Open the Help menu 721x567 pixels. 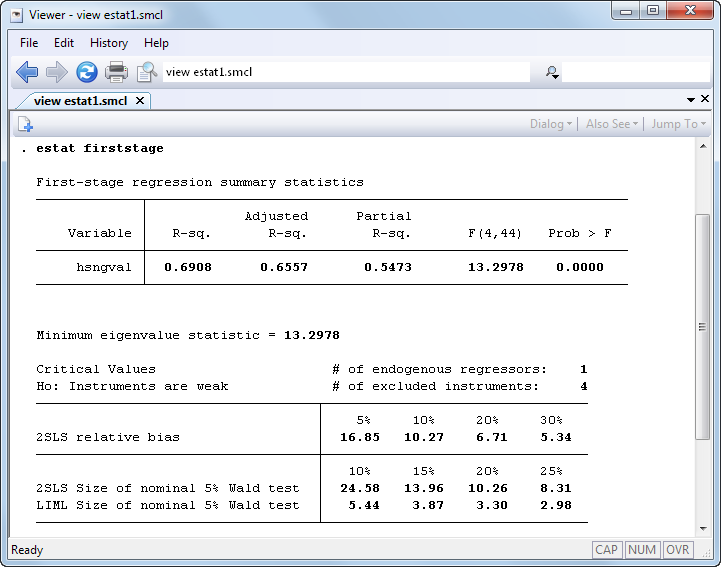(x=156, y=43)
